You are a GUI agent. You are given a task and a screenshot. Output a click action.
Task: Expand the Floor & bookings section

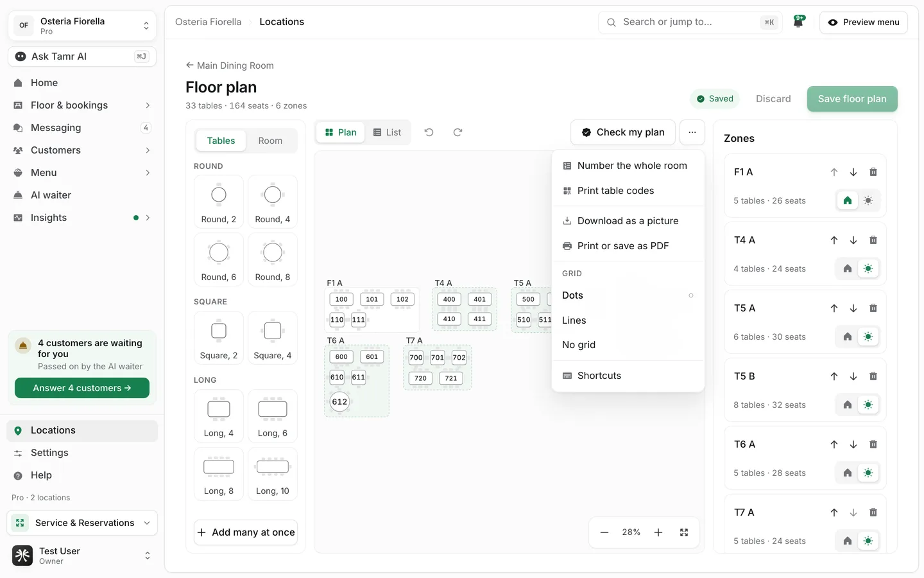pyautogui.click(x=82, y=105)
